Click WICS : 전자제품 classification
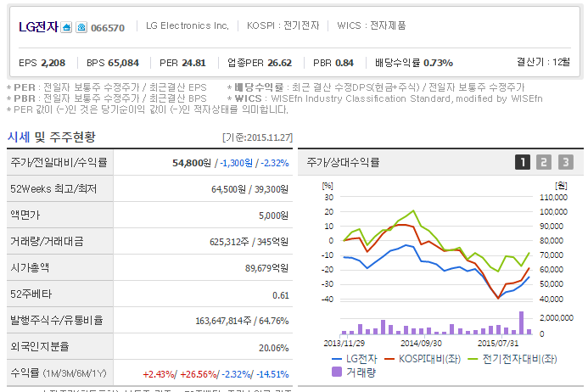This screenshot has width=588, height=392. (372, 25)
